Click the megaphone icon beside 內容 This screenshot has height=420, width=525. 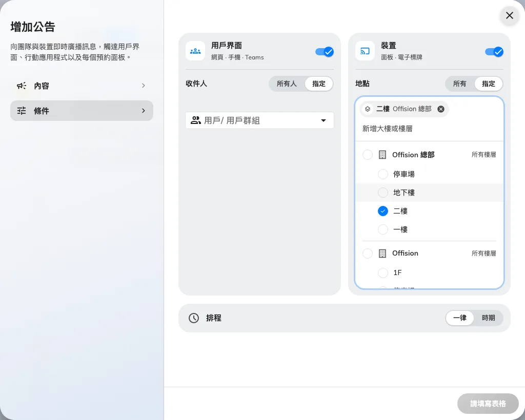pyautogui.click(x=22, y=86)
